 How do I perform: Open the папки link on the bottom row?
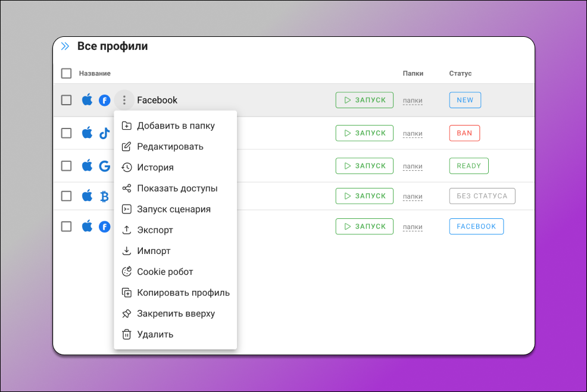point(412,227)
